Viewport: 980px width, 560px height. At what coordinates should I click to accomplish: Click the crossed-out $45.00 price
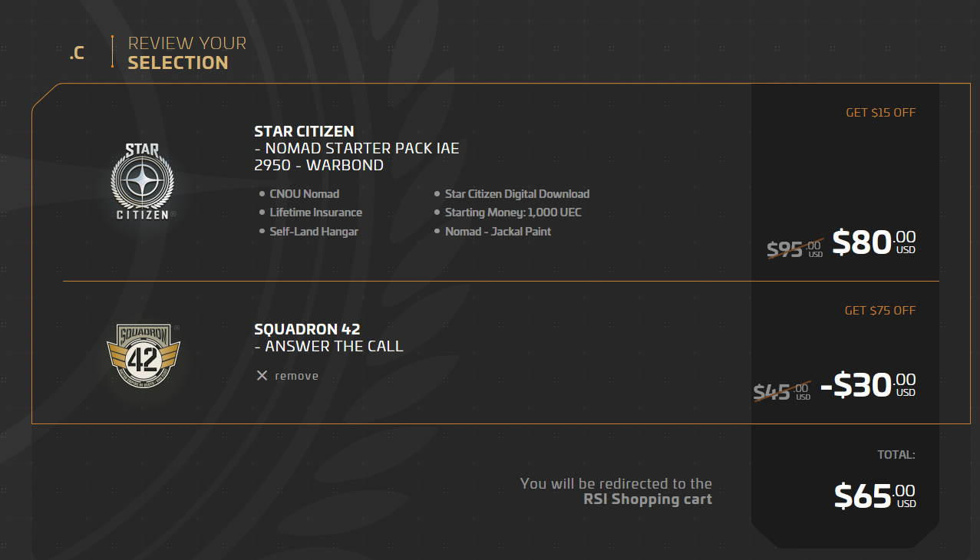click(780, 392)
